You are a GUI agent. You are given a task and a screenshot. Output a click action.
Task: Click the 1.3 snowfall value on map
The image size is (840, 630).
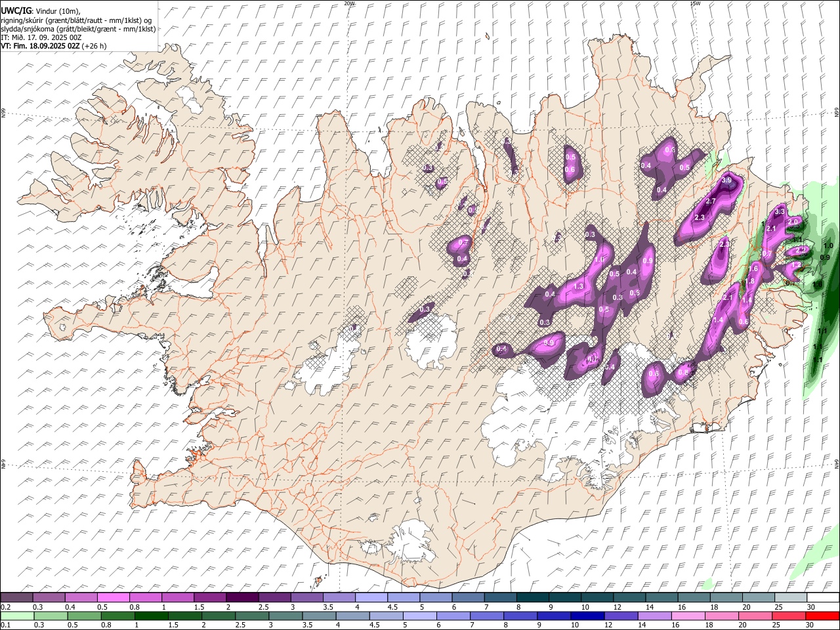click(x=579, y=287)
